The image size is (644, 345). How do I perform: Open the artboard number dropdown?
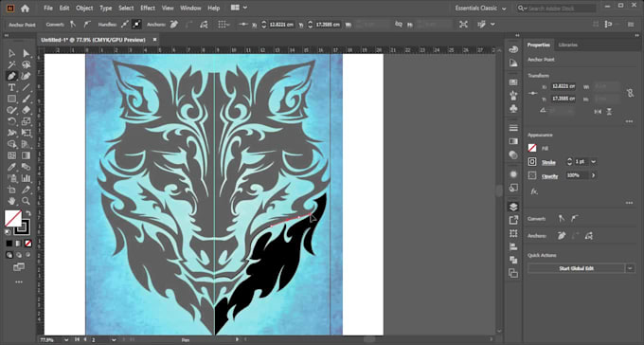point(115,340)
